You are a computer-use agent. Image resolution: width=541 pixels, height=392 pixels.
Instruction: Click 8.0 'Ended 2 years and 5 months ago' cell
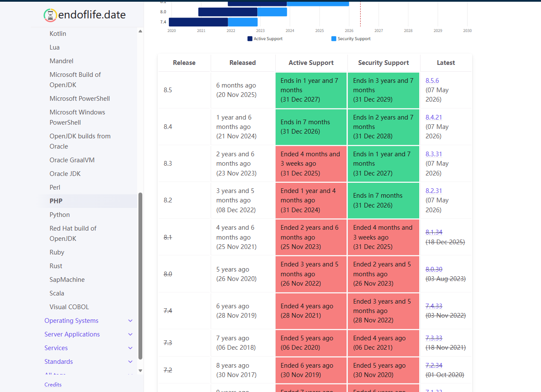[x=384, y=274]
